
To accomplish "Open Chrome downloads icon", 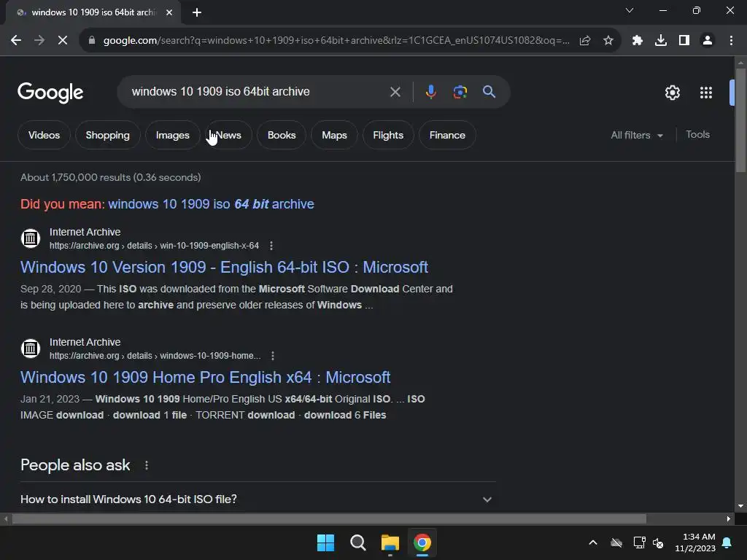I will 661,41.
